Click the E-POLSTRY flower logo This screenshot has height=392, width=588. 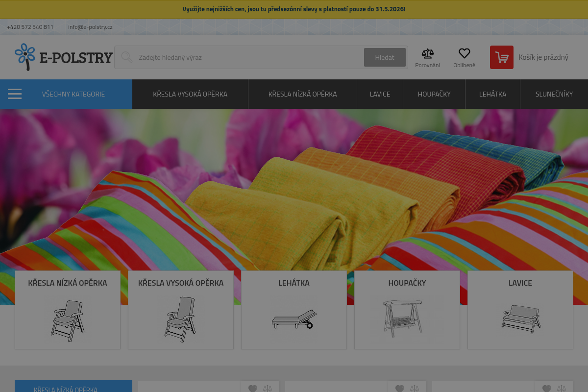pyautogui.click(x=64, y=57)
